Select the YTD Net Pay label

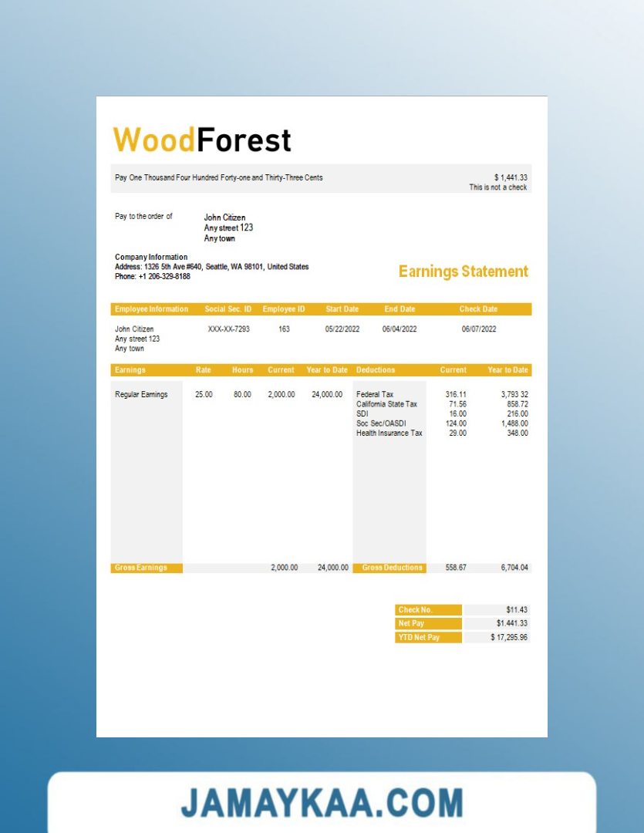[419, 638]
